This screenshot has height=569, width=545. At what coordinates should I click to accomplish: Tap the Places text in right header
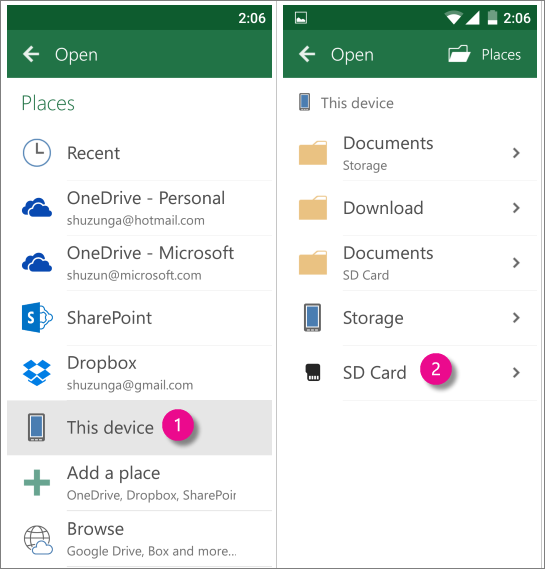click(501, 55)
